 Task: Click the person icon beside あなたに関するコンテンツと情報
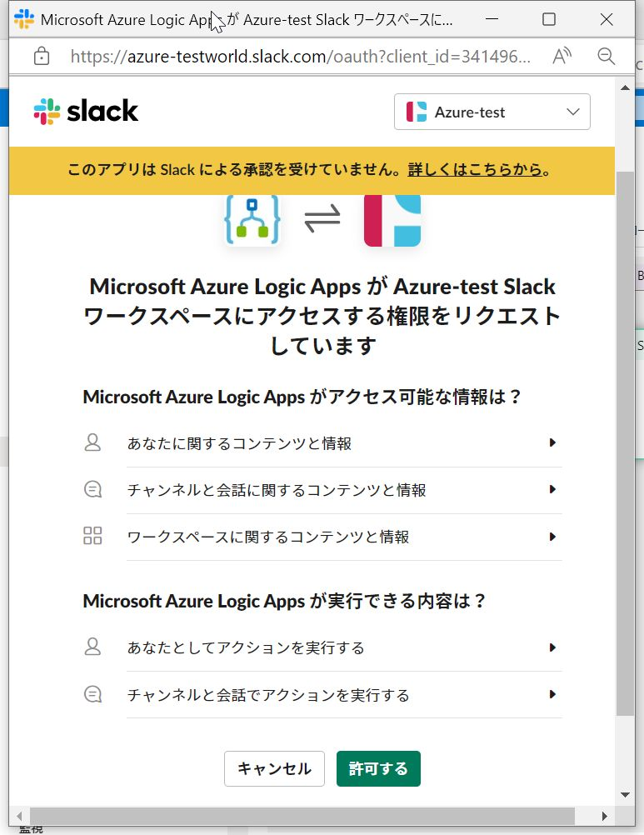pyautogui.click(x=92, y=442)
